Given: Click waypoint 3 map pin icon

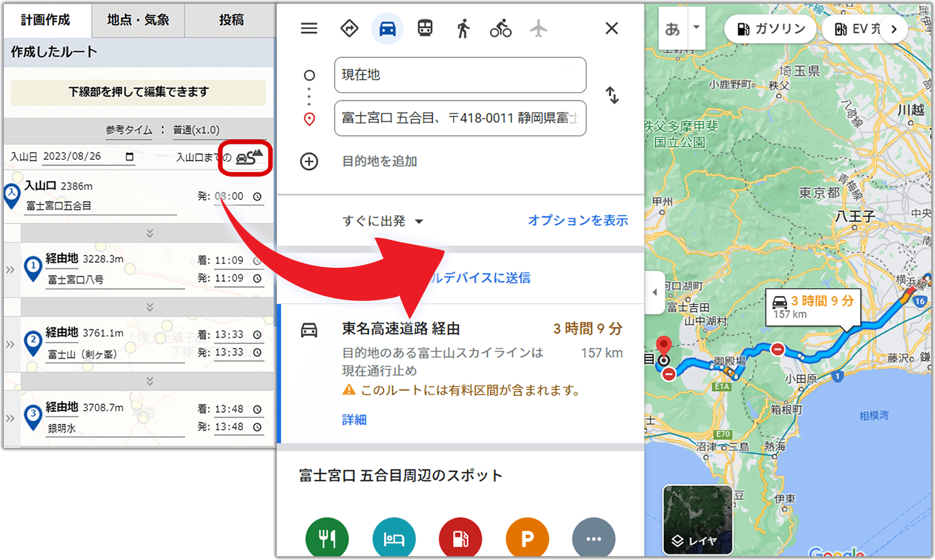Looking at the screenshot, I should pyautogui.click(x=33, y=417).
